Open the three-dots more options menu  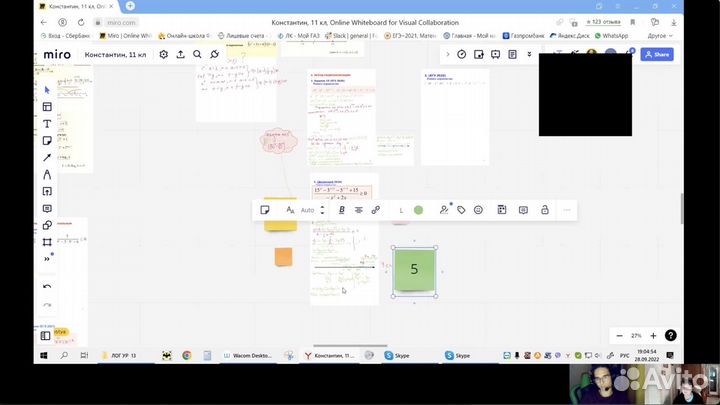[x=567, y=210]
